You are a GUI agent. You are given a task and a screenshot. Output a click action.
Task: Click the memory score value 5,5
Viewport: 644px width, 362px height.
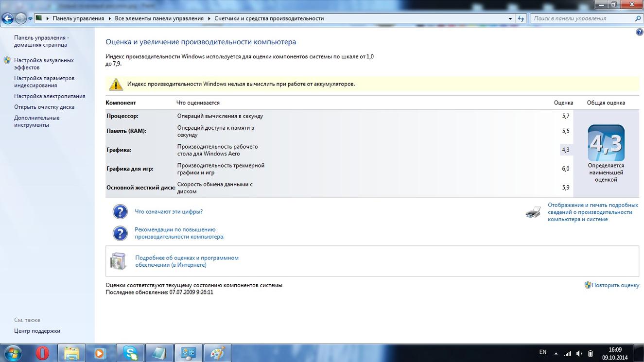pyautogui.click(x=565, y=131)
